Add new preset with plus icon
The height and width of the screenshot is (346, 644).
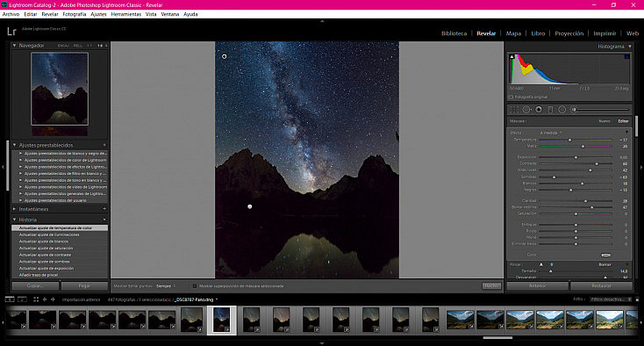tap(104, 145)
